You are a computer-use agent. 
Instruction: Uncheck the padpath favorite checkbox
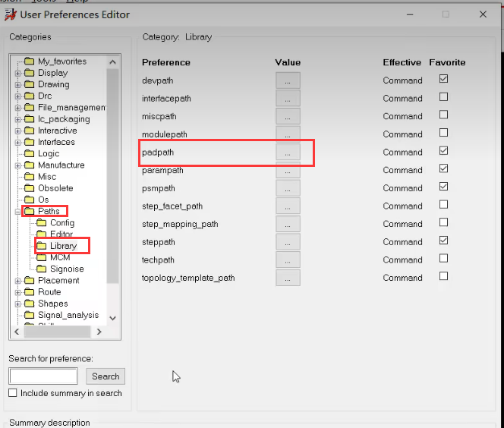click(443, 151)
